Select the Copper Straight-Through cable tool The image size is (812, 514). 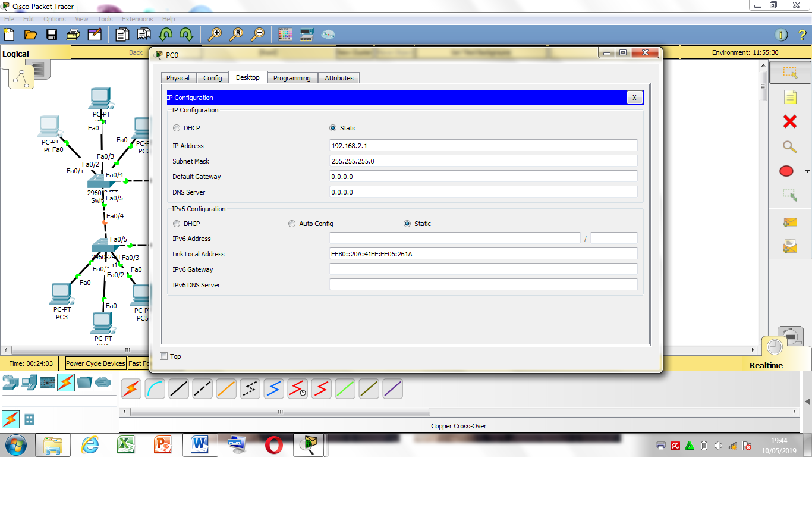point(178,388)
